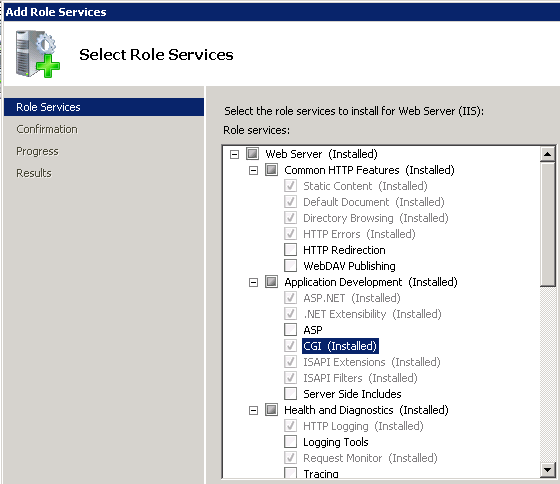This screenshot has width=560, height=484.
Task: Enable the Tracing checkbox
Action: click(x=290, y=473)
